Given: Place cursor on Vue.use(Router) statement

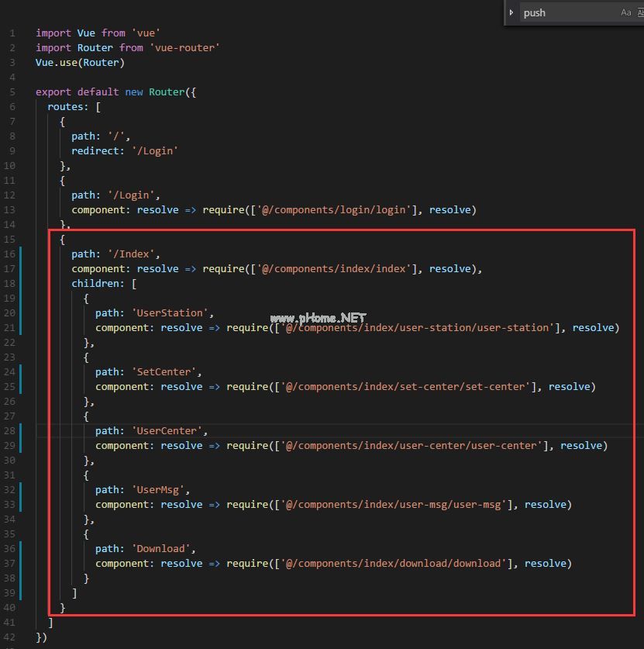Looking at the screenshot, I should tap(80, 63).
